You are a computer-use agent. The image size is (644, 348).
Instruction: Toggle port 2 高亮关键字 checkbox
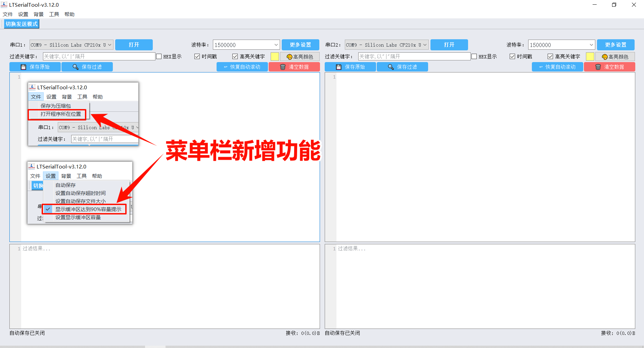tap(550, 56)
